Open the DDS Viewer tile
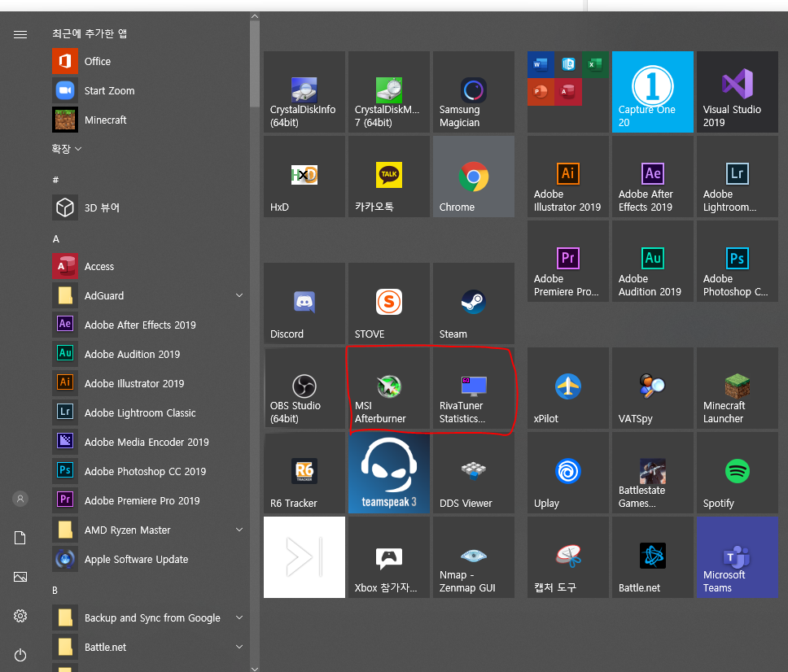 coord(474,473)
